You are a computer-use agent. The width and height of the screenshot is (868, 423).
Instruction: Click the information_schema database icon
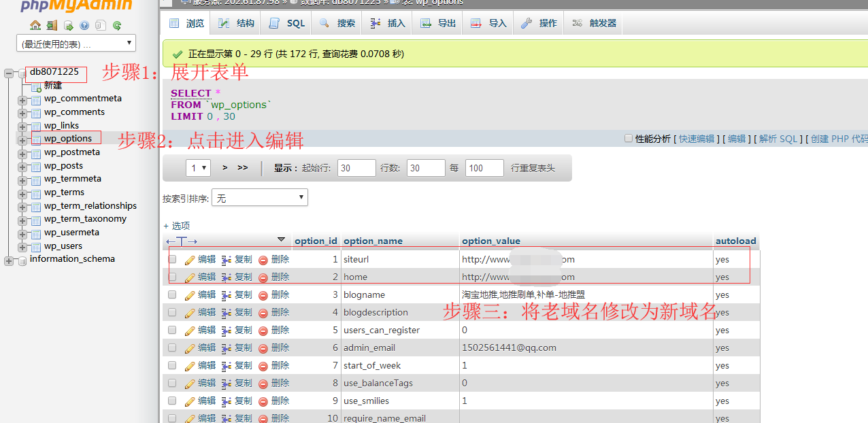coord(22,260)
